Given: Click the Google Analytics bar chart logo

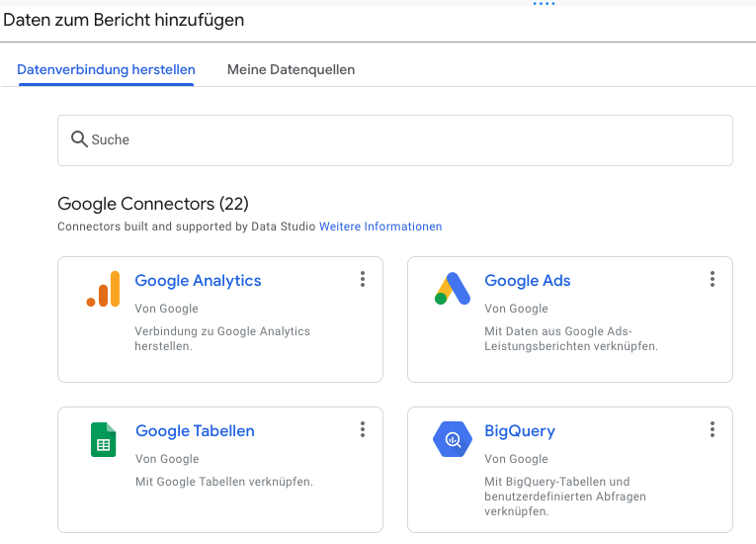Looking at the screenshot, I should pyautogui.click(x=103, y=289).
